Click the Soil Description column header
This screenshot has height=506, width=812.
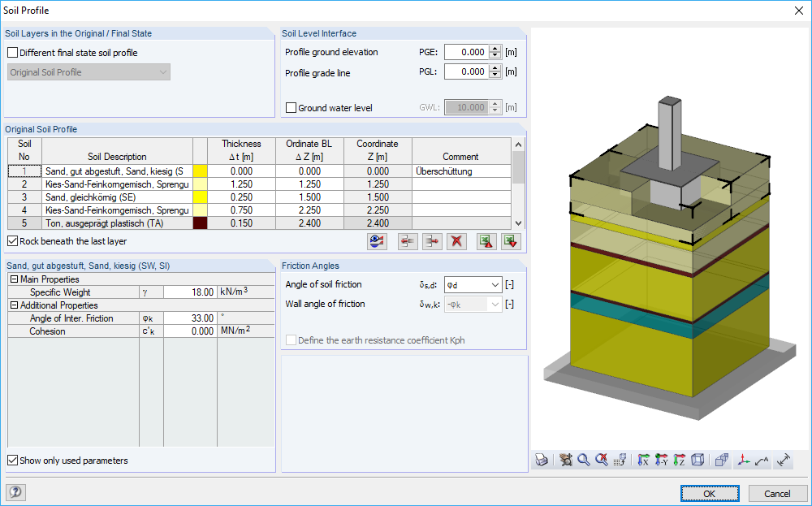[x=117, y=151]
